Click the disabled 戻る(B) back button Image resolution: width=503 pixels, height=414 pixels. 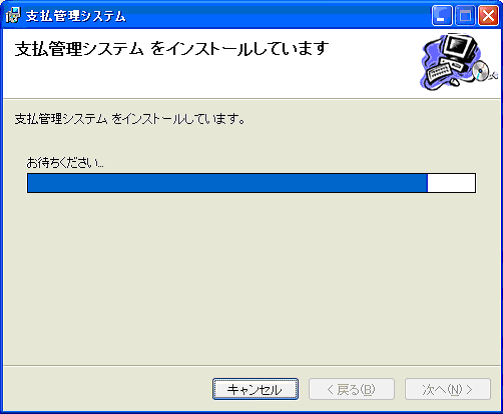(352, 389)
